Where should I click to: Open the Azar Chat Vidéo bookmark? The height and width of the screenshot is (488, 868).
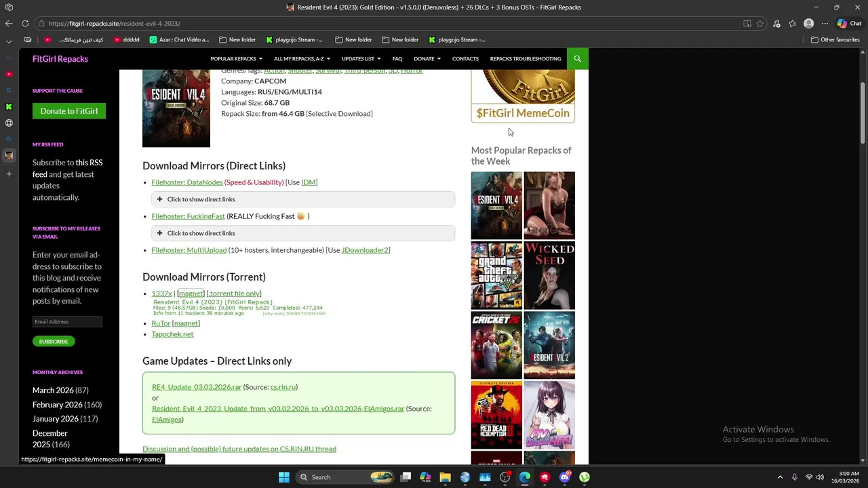(179, 39)
